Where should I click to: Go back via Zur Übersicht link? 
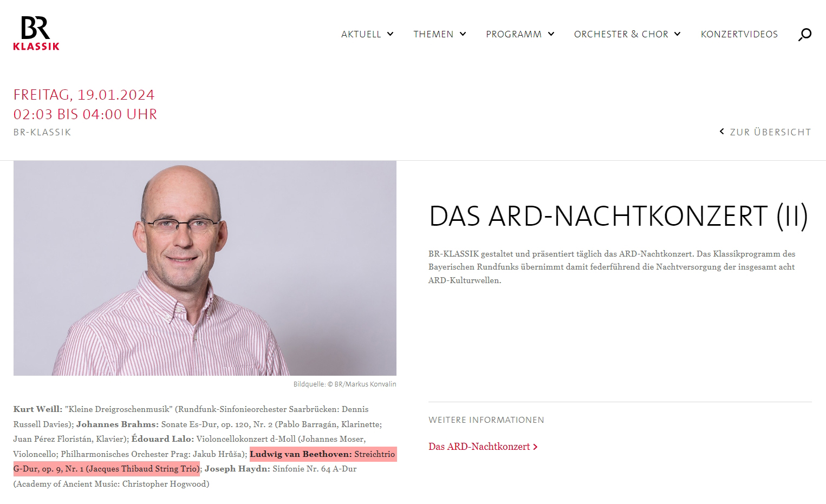[770, 132]
